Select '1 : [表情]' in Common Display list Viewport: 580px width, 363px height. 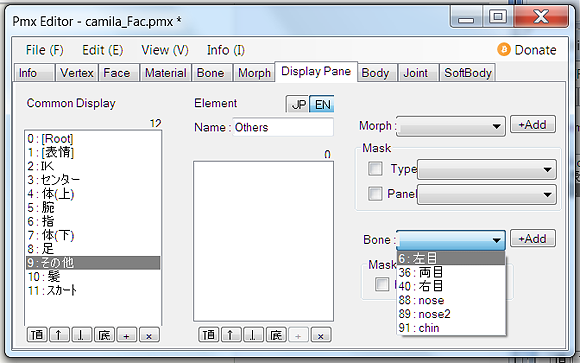(93, 152)
